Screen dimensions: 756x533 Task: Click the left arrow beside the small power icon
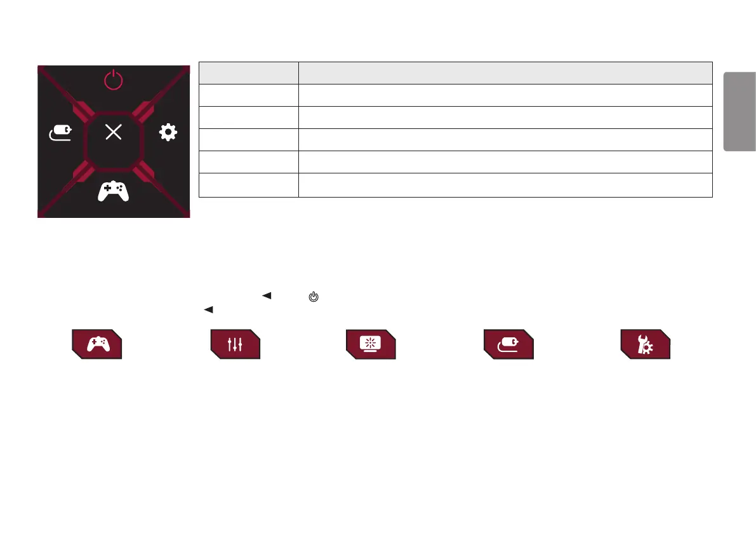(x=267, y=295)
